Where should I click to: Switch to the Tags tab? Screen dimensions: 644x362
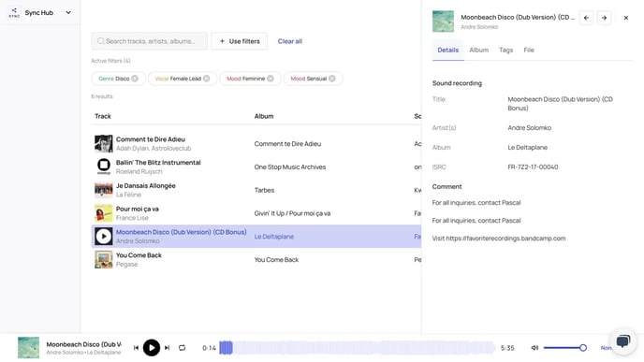506,51
